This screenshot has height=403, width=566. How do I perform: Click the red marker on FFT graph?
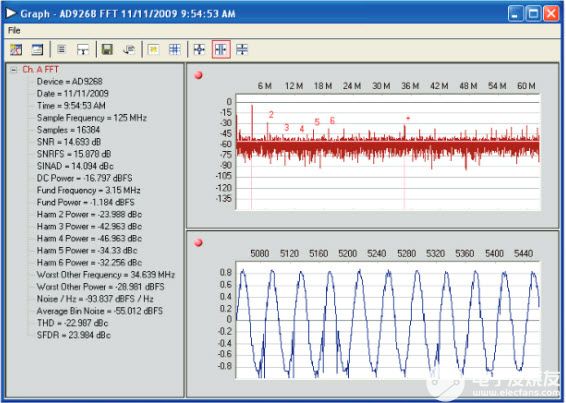point(199,75)
